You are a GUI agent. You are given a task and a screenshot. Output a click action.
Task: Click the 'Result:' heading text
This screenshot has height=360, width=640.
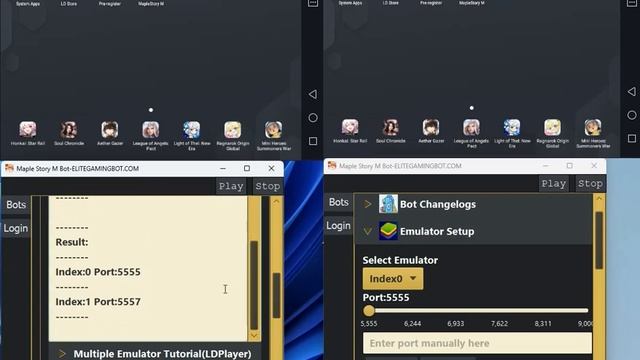click(x=72, y=242)
